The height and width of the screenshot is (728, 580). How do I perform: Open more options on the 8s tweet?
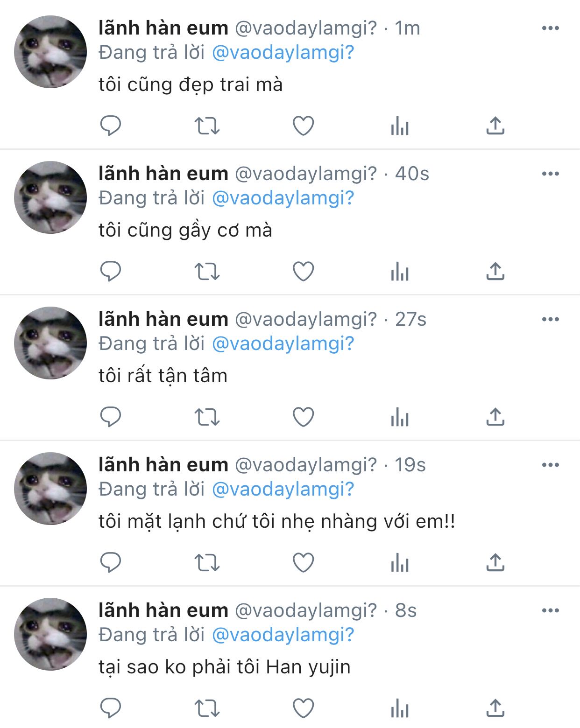pyautogui.click(x=551, y=610)
